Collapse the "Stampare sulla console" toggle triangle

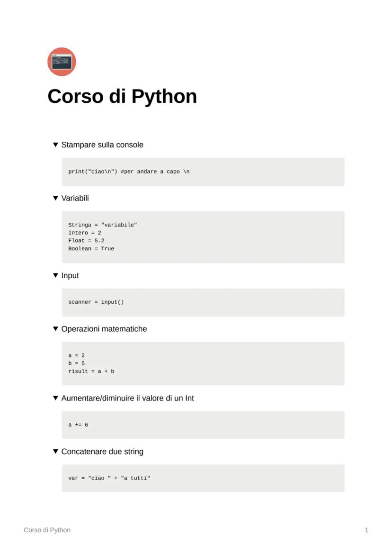point(55,145)
